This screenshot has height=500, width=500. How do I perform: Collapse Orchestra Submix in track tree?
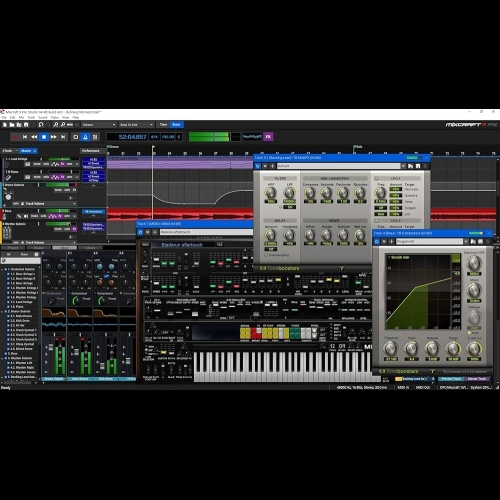3,269
